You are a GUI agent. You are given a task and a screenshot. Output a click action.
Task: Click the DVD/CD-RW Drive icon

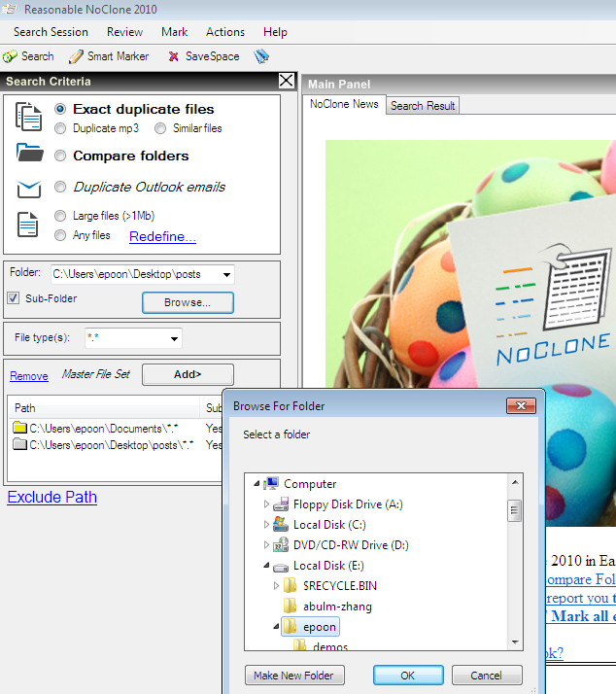tap(281, 545)
